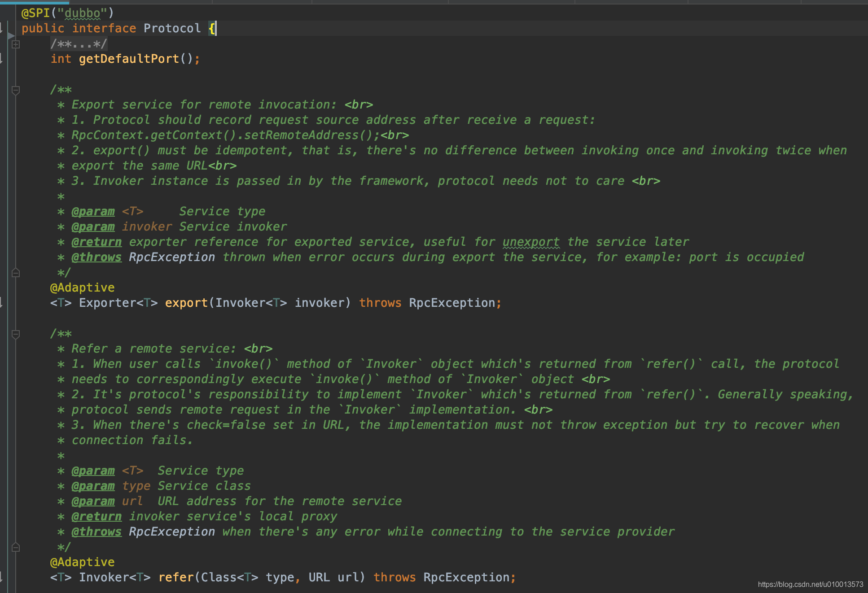Click gutter implementation icon beside Protocol interface line

[1, 29]
